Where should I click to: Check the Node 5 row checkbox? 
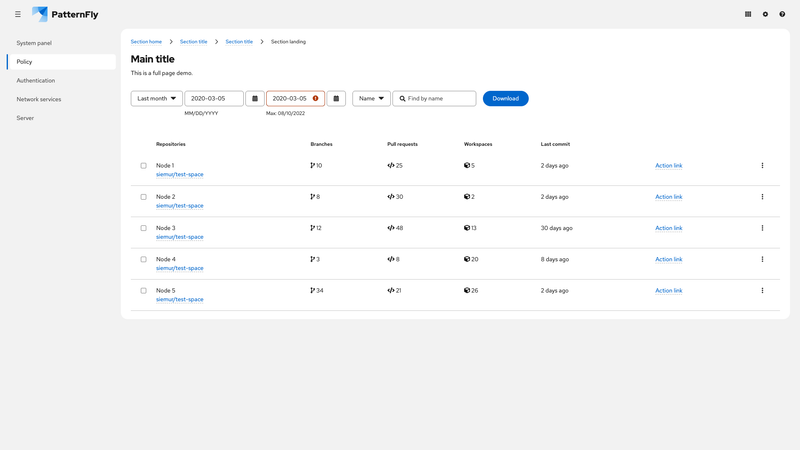[x=143, y=290]
